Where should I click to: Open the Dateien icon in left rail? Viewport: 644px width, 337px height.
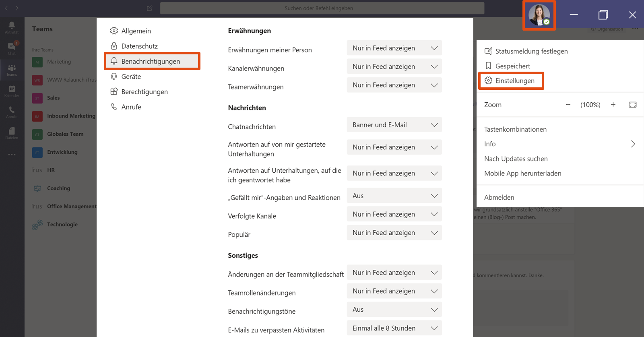point(12,133)
